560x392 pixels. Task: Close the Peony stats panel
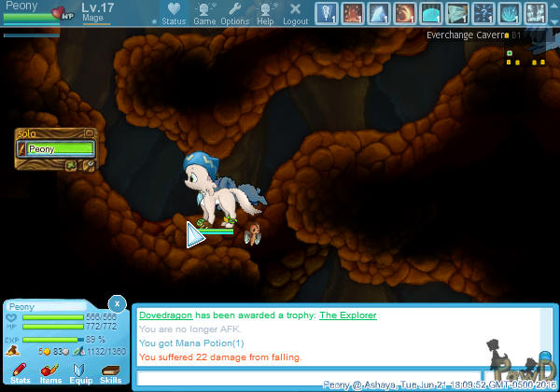coord(117,303)
